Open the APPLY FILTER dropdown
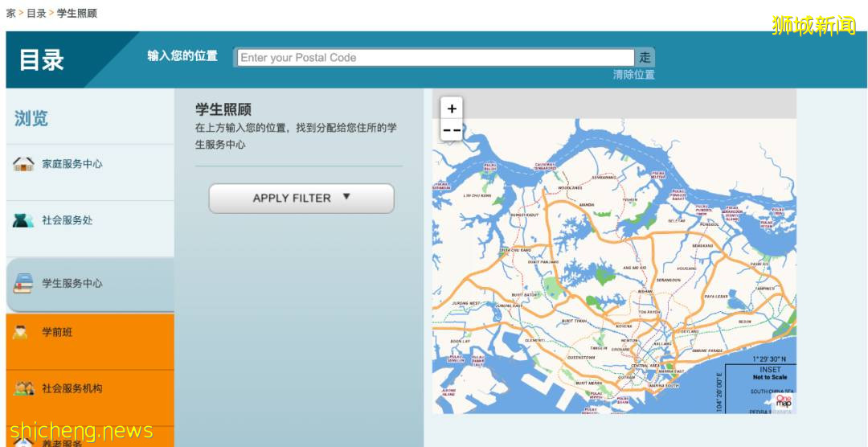Viewport: 868px width, 447px height. coord(301,199)
